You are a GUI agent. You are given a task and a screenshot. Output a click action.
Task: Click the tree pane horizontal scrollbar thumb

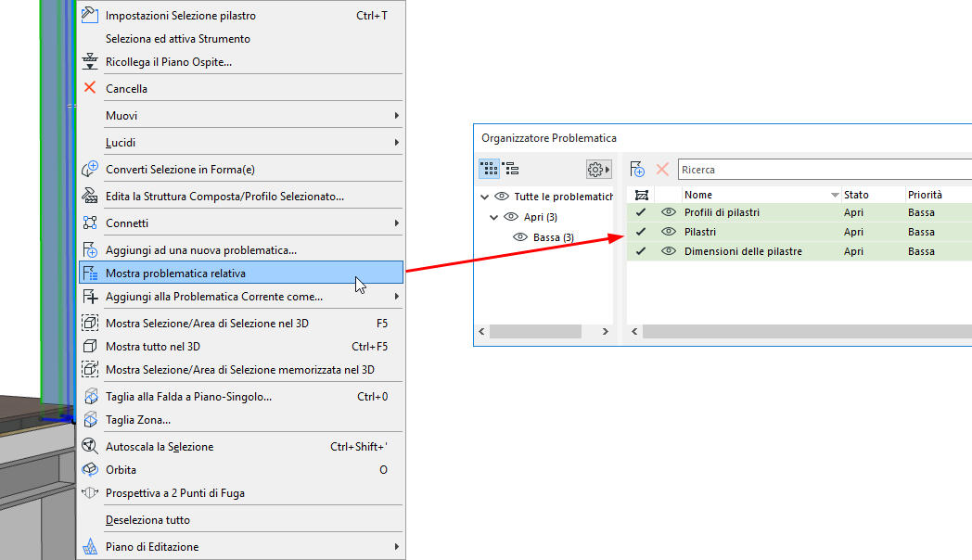[x=535, y=331]
